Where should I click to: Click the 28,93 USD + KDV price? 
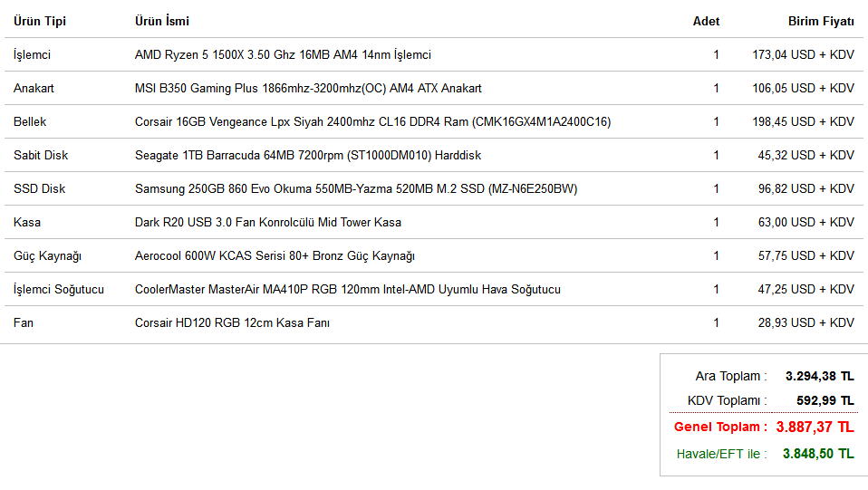[x=806, y=322]
